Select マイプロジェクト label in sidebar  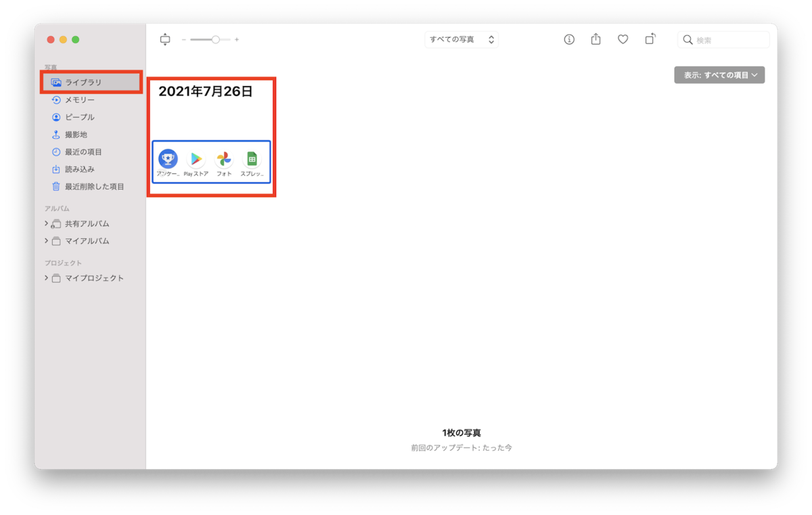[x=94, y=278]
